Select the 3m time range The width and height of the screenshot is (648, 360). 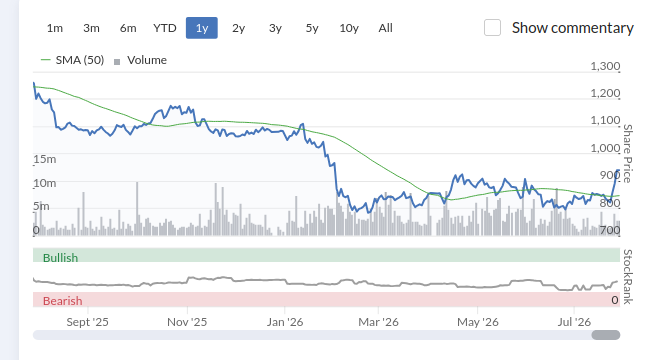(x=91, y=28)
